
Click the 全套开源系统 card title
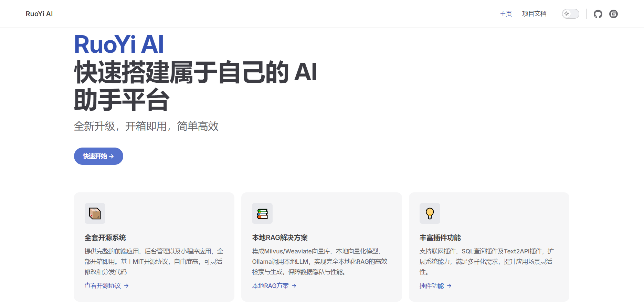pos(105,238)
